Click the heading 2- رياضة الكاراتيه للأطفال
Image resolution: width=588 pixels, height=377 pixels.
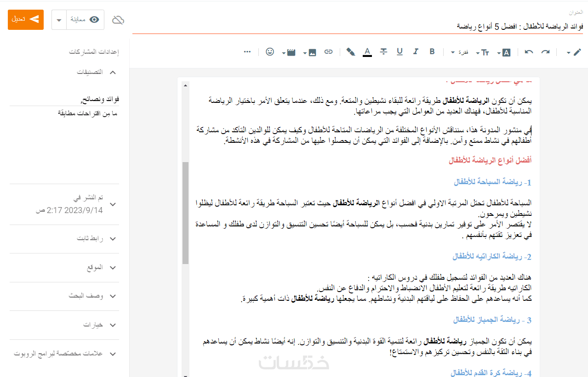click(492, 257)
